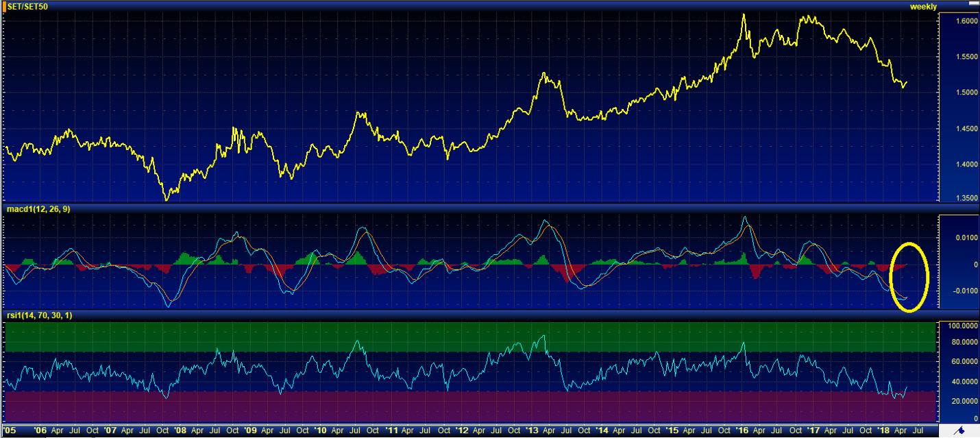Click the '08 year marker on time axis
The height and width of the screenshot is (438, 980).
pyautogui.click(x=180, y=430)
